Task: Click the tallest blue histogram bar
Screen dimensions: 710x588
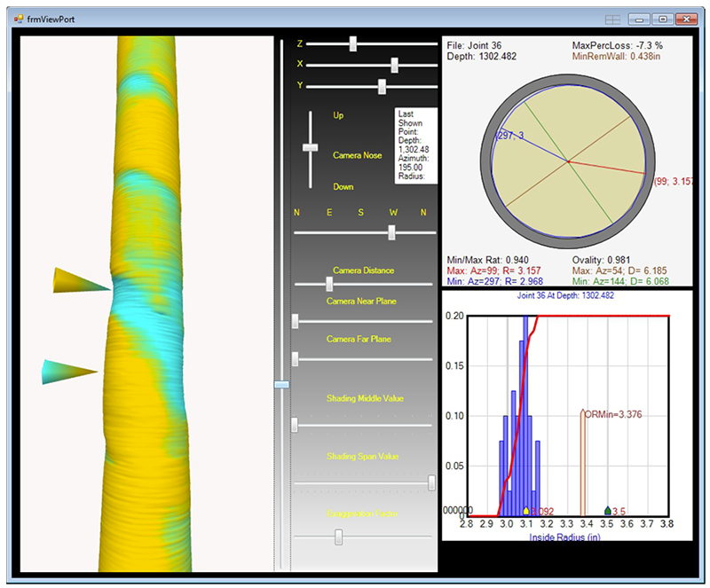Action: pos(525,416)
